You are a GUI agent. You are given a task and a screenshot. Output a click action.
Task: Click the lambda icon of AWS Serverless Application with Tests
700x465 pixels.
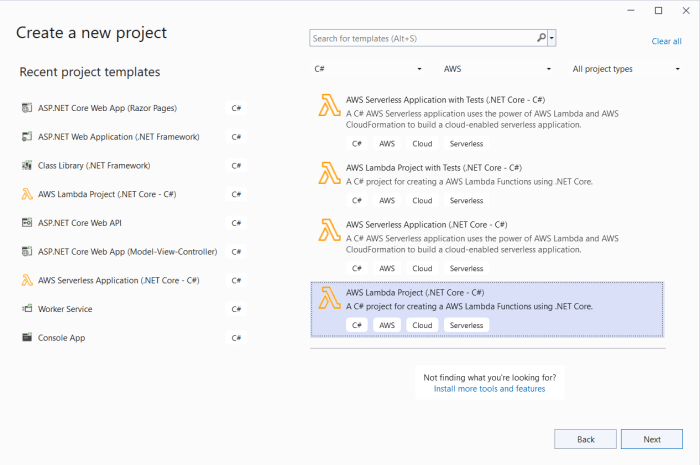point(329,105)
